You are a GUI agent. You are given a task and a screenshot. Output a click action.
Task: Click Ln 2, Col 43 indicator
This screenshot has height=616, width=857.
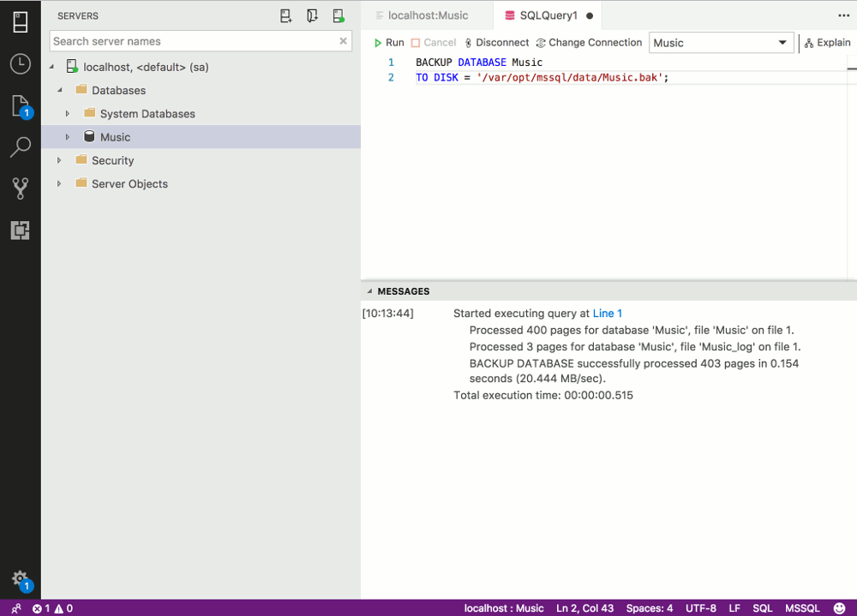(x=584, y=608)
